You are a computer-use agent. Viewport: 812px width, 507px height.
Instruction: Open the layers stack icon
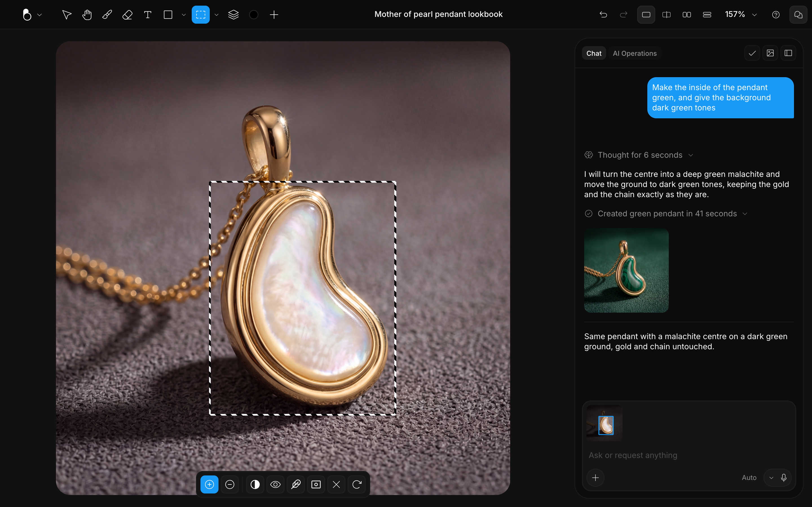233,14
